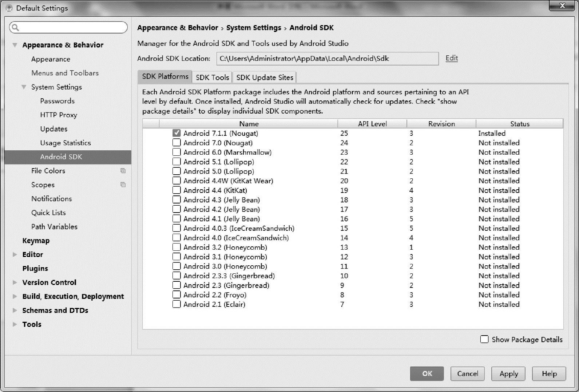Click API level 16 for Android 4.1
This screenshot has height=392, width=579.
[x=344, y=219]
